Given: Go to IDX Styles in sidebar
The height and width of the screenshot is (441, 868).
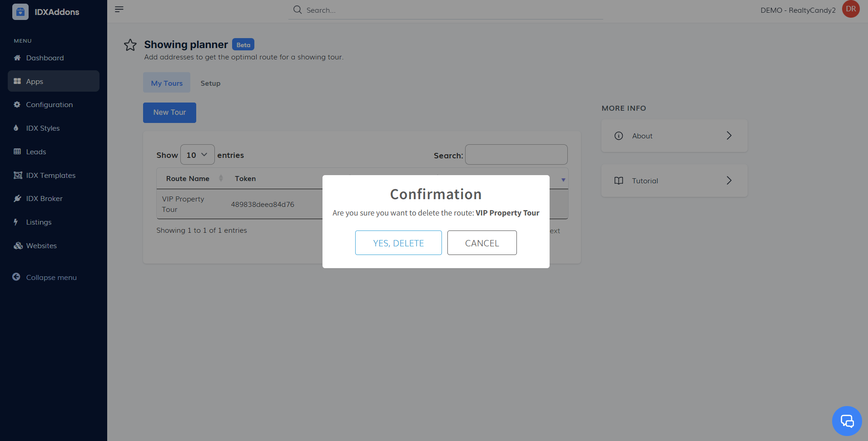Looking at the screenshot, I should click(43, 128).
